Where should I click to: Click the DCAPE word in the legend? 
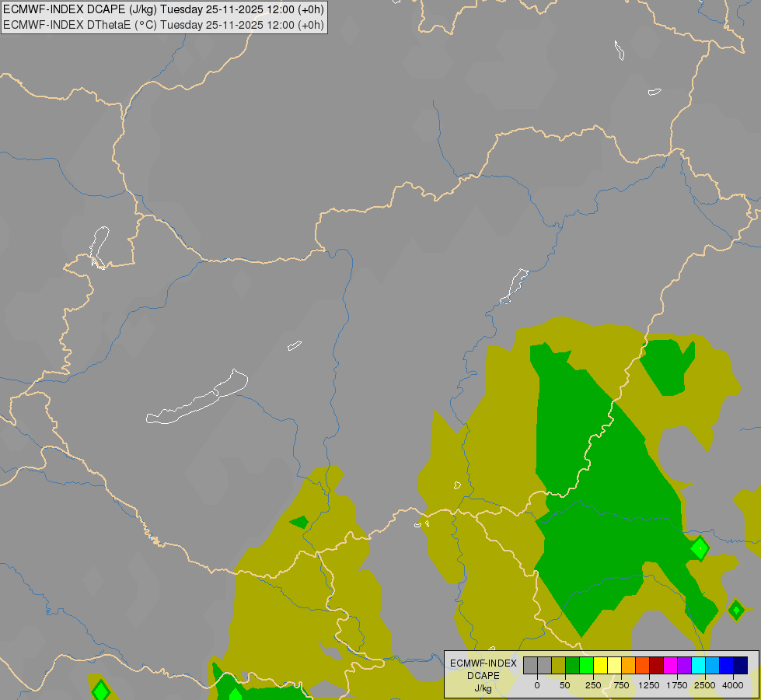click(483, 676)
